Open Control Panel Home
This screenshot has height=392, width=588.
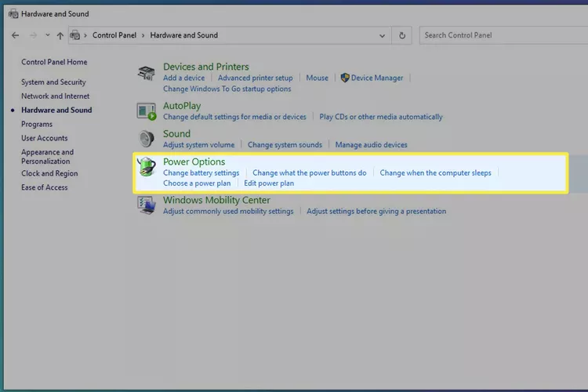[x=54, y=62]
